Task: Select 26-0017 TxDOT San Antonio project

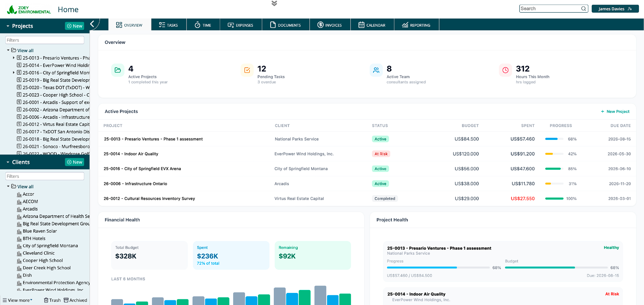Action: coord(54,132)
